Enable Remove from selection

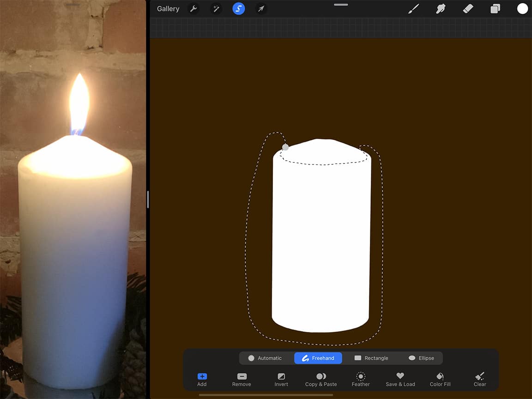pyautogui.click(x=242, y=380)
